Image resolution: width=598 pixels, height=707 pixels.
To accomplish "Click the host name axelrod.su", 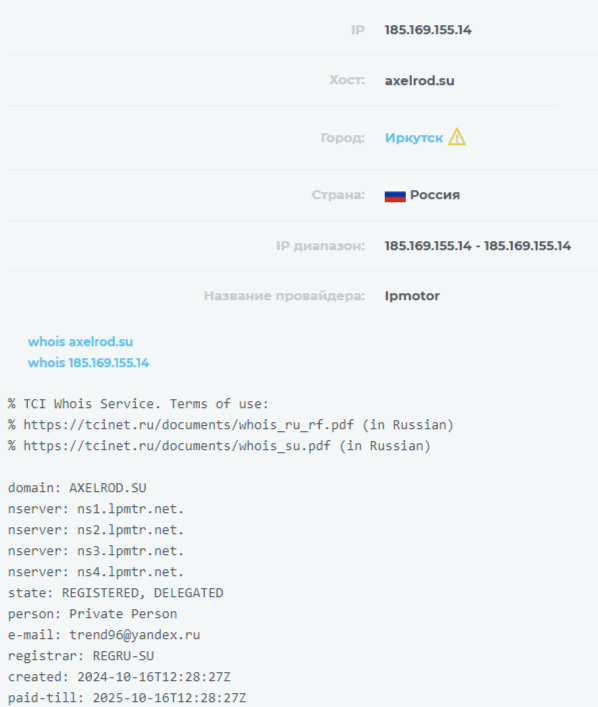I will click(x=419, y=81).
